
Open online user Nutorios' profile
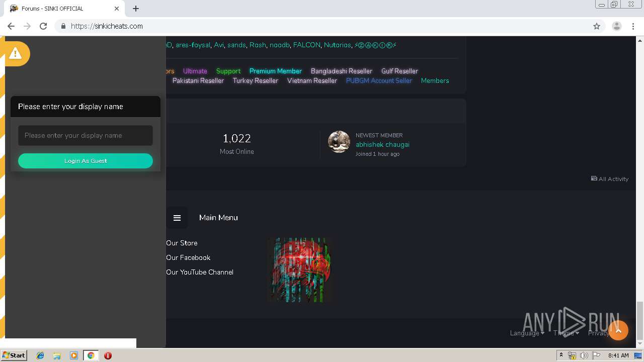(x=337, y=45)
